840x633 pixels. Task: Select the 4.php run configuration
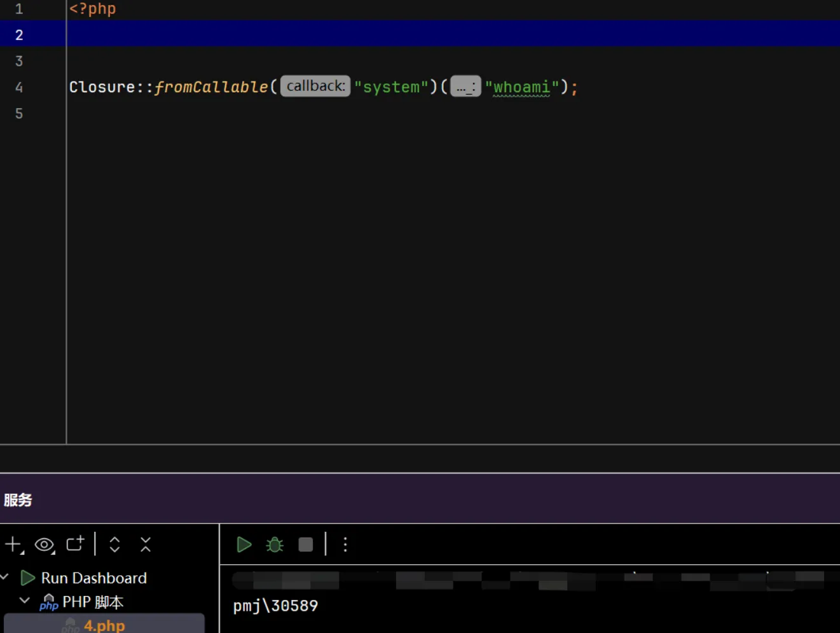pyautogui.click(x=104, y=625)
